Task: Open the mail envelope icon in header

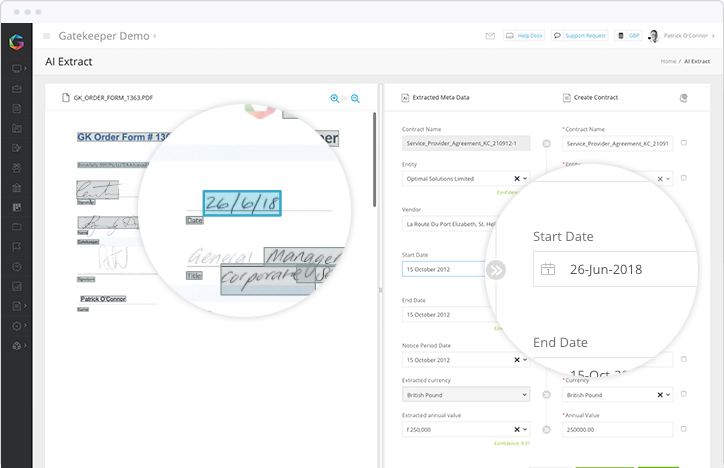Action: click(490, 36)
